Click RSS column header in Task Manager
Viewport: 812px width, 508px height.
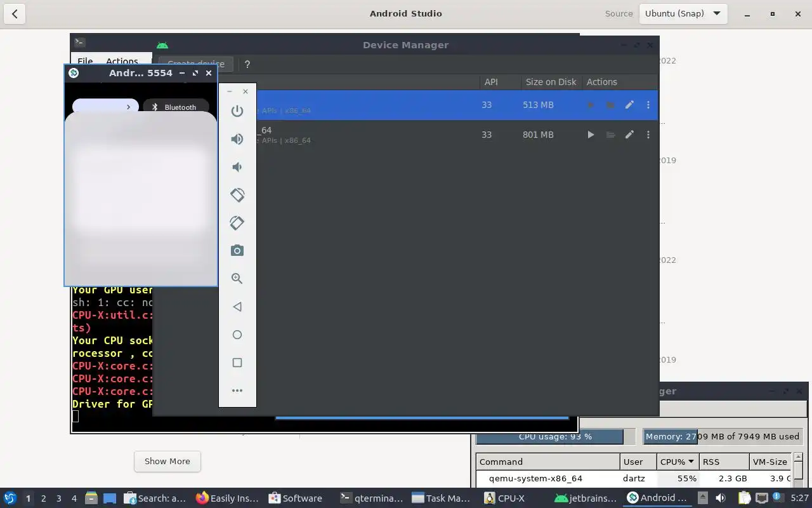click(x=723, y=462)
